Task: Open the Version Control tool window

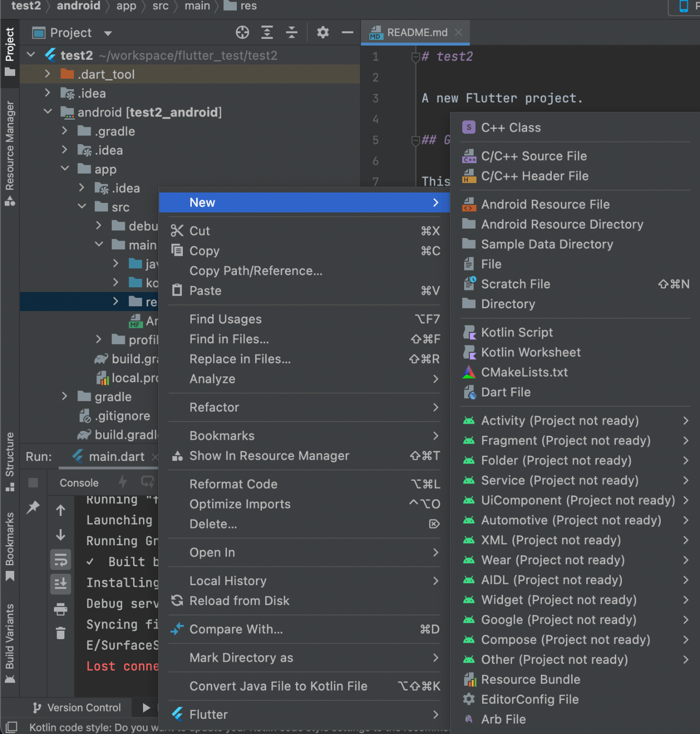Action: [76, 707]
